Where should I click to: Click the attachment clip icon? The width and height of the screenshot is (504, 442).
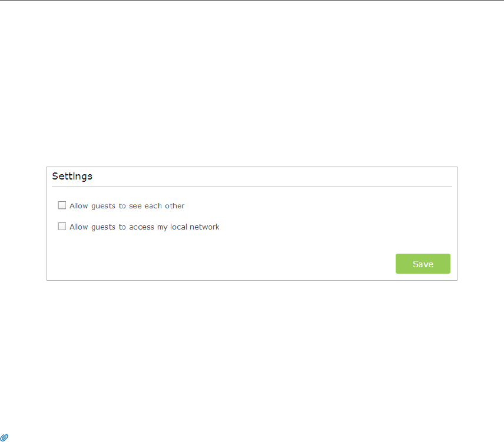pos(4,437)
